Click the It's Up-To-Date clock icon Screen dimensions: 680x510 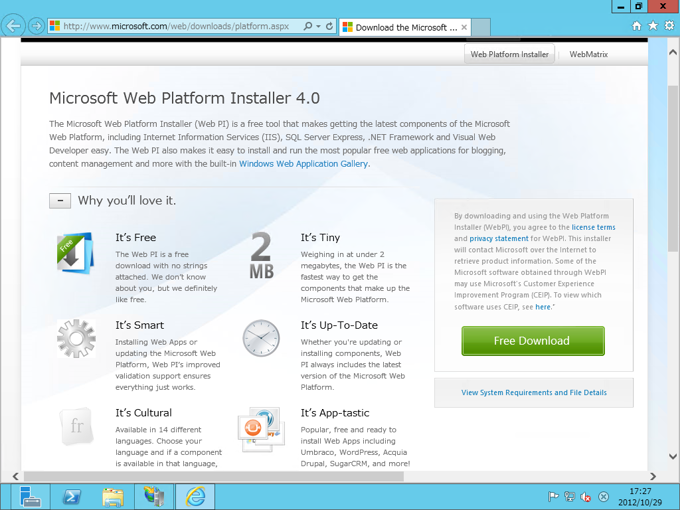pyautogui.click(x=261, y=338)
